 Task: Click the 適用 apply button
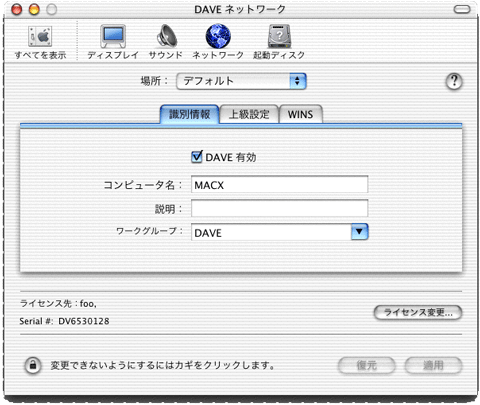pyautogui.click(x=433, y=365)
